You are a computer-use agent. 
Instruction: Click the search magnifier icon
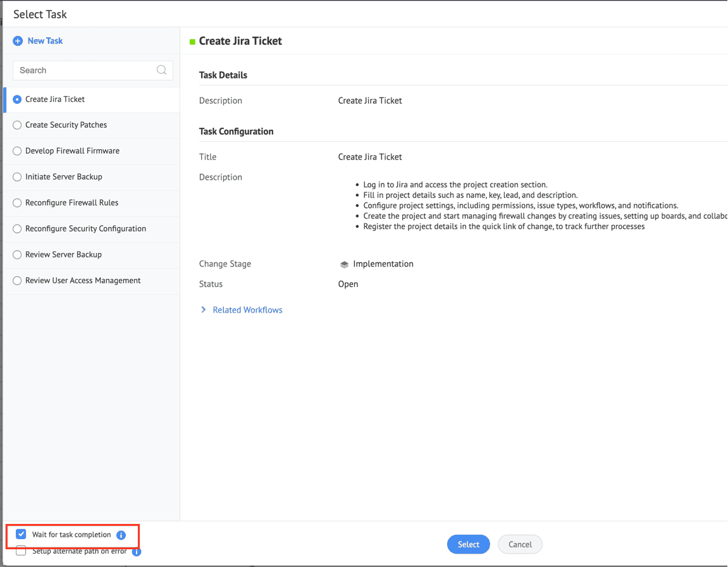161,70
